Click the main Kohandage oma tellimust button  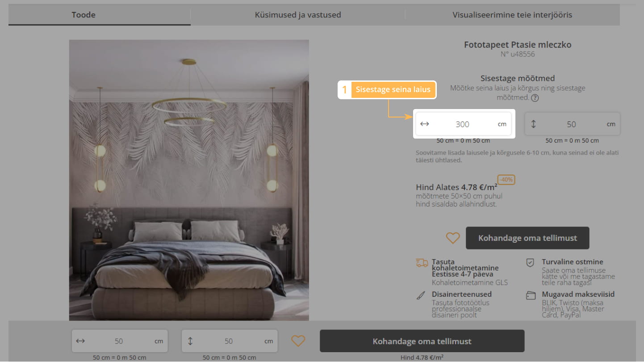(527, 238)
